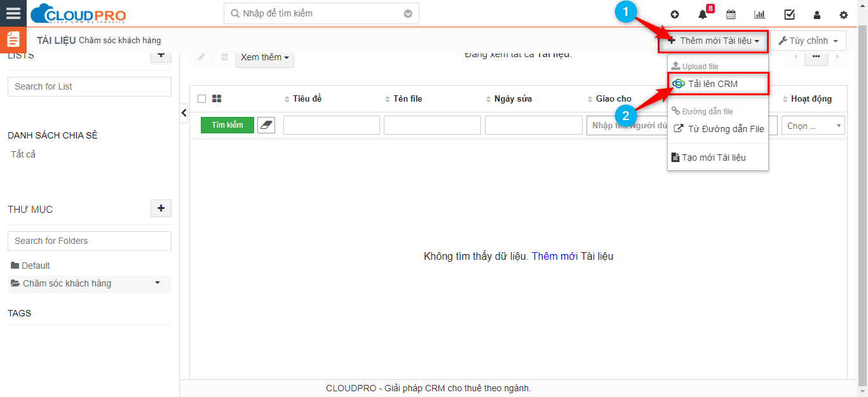868x397 pixels.
Task: Click the notifications bell icon
Action: [702, 15]
